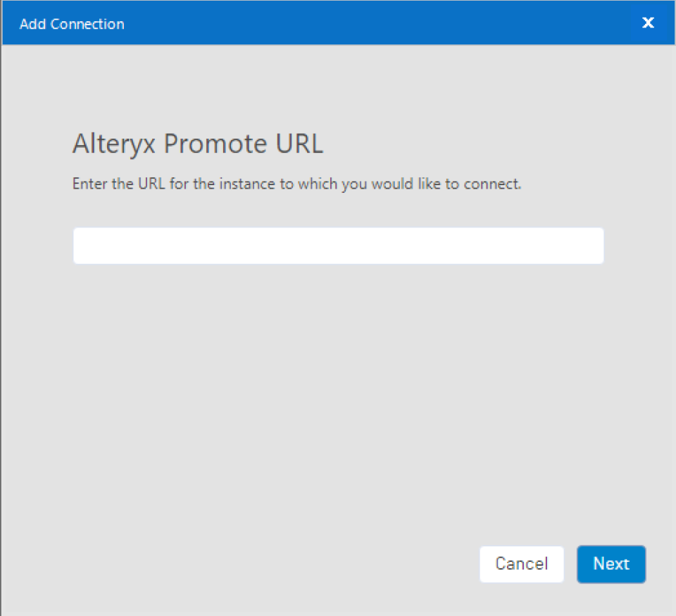Click the Next button

point(611,565)
